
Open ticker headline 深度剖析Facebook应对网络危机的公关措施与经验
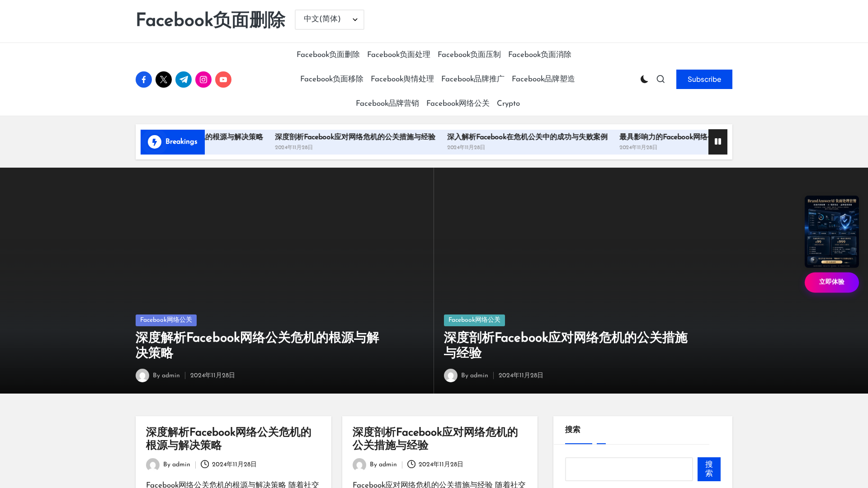coord(355,137)
